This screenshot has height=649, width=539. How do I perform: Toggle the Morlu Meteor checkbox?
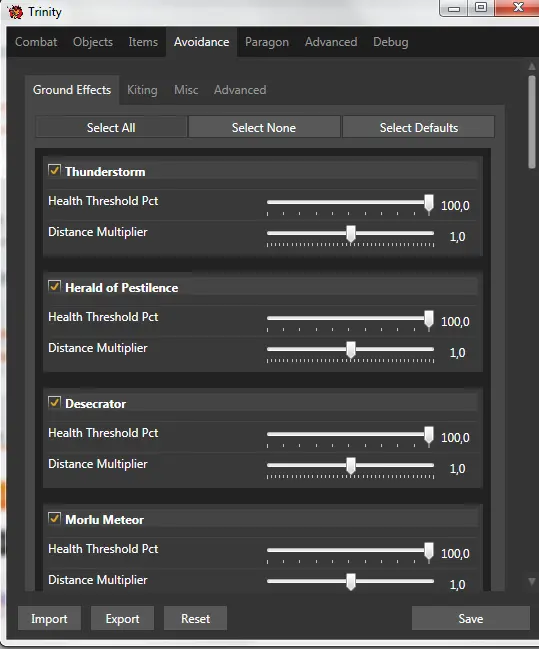tap(54, 518)
